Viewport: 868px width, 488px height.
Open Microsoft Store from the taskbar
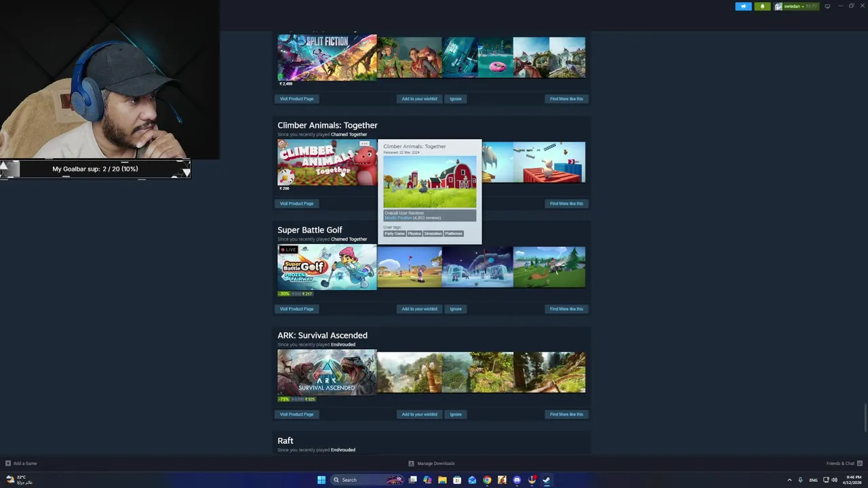point(457,480)
